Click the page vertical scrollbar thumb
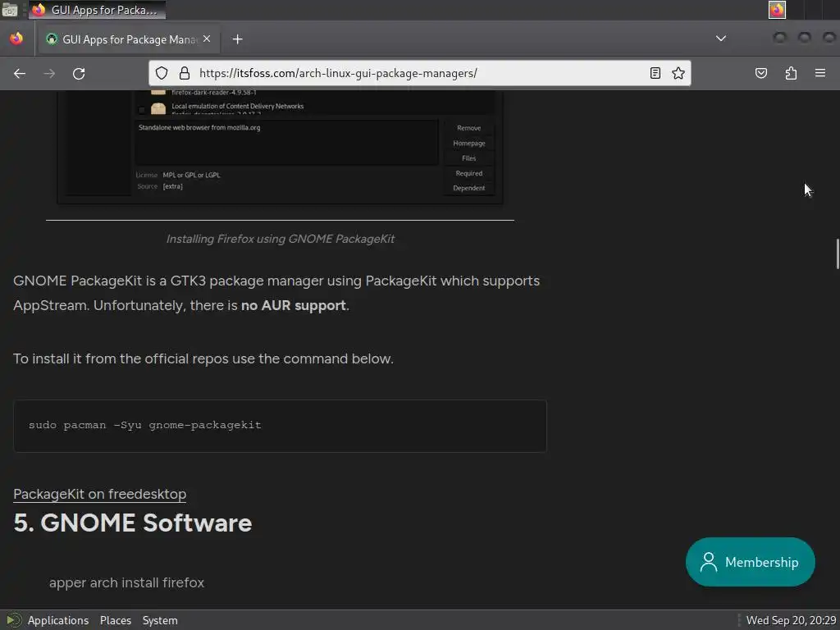The width and height of the screenshot is (840, 630). coord(838,253)
